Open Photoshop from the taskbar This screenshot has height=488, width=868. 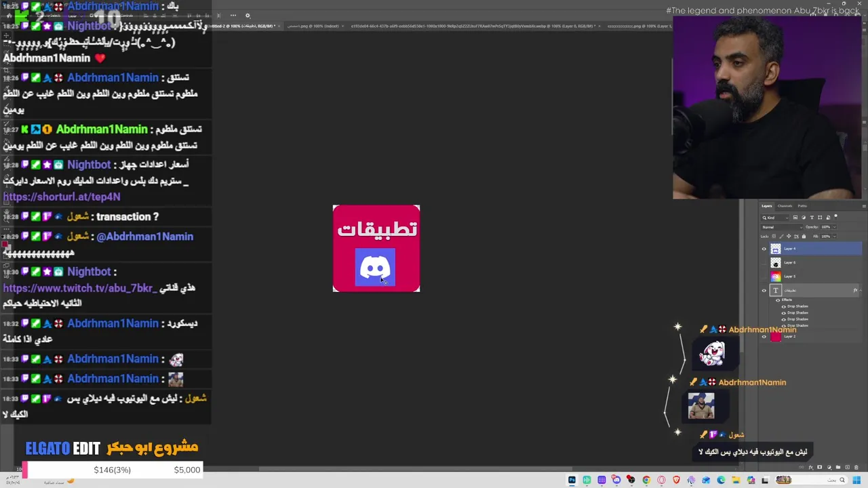point(572,480)
